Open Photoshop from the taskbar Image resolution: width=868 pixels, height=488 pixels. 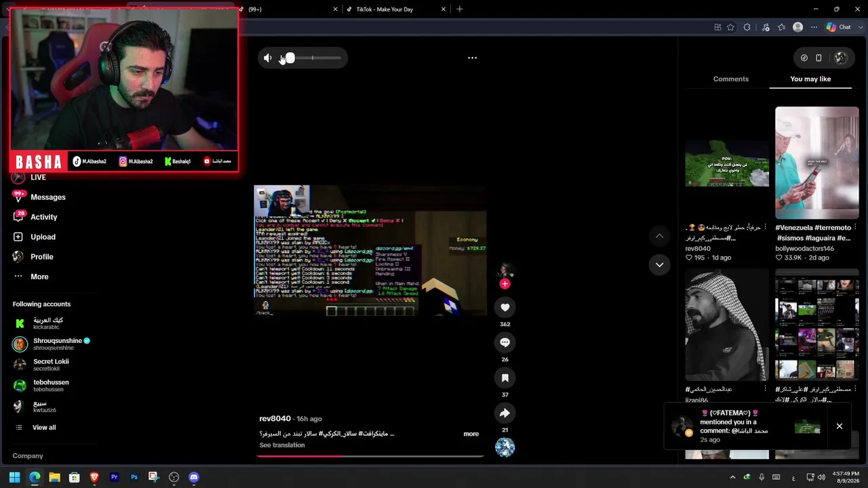tap(134, 478)
